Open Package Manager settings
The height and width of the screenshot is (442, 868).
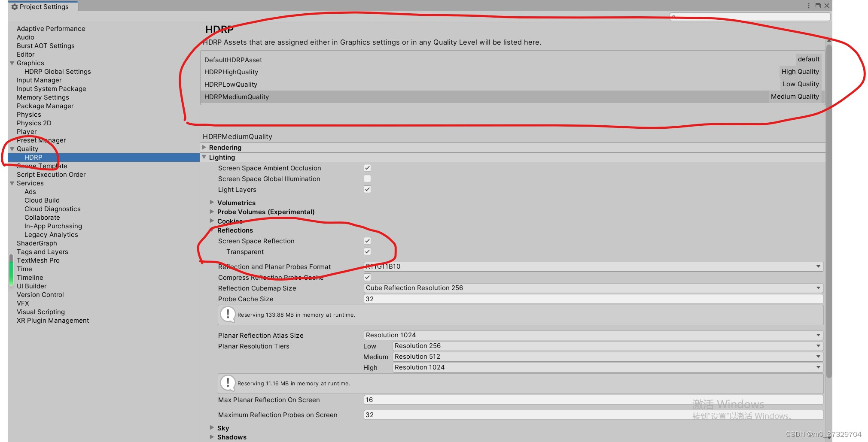tap(45, 106)
